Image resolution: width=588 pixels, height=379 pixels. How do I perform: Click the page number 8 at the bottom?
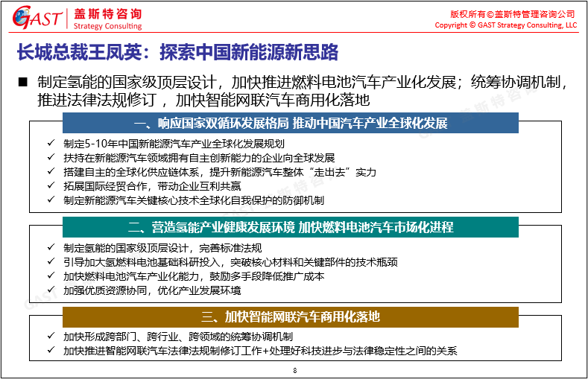coord(294,370)
